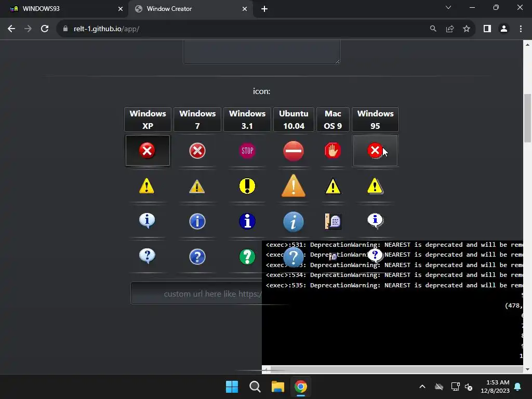Click the Windows 3.1 column header
This screenshot has width=532, height=399.
click(x=247, y=119)
